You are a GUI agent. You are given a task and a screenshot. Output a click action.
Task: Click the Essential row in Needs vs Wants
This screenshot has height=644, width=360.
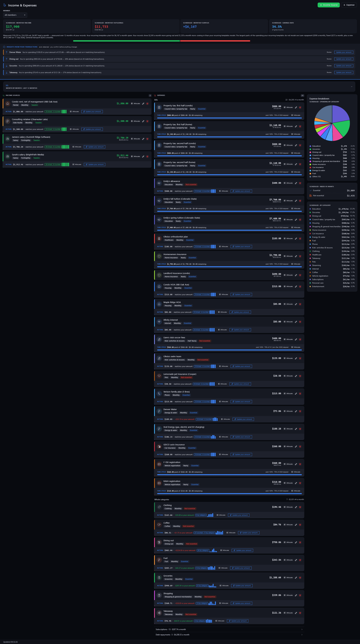pyautogui.click(x=332, y=190)
